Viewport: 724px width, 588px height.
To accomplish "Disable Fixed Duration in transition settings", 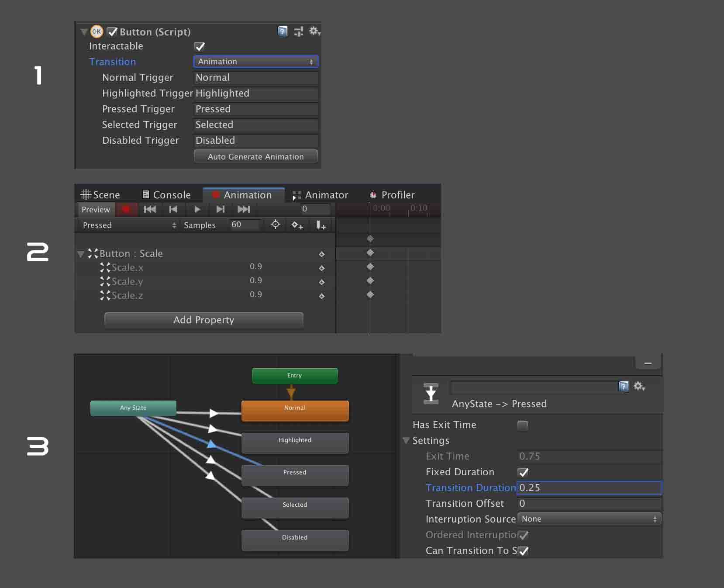I will pos(523,472).
